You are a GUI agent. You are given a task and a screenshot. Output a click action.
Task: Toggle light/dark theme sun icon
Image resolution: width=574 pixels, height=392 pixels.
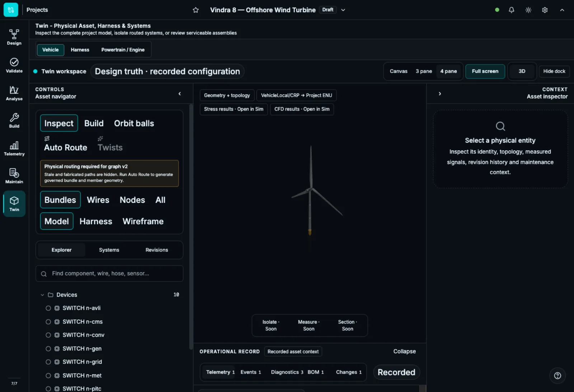528,10
